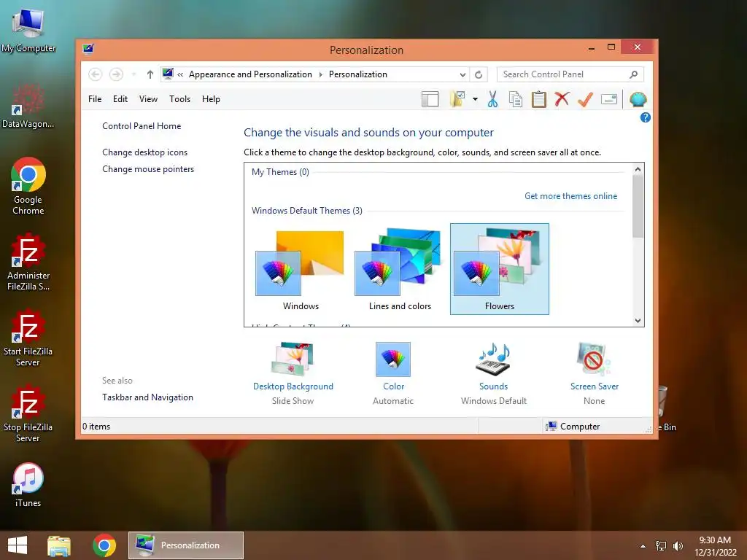Open Change desktop icons link
Screen dimensions: 747x560
point(145,152)
